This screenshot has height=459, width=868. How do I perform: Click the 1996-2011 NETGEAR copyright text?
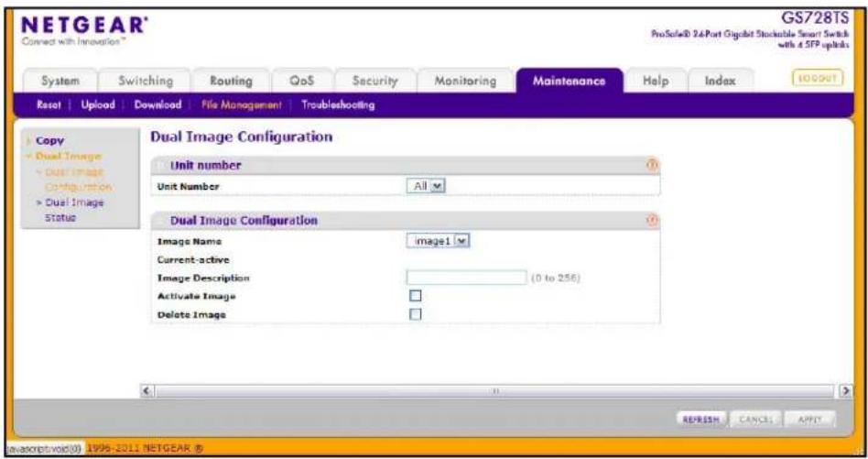pos(145,448)
